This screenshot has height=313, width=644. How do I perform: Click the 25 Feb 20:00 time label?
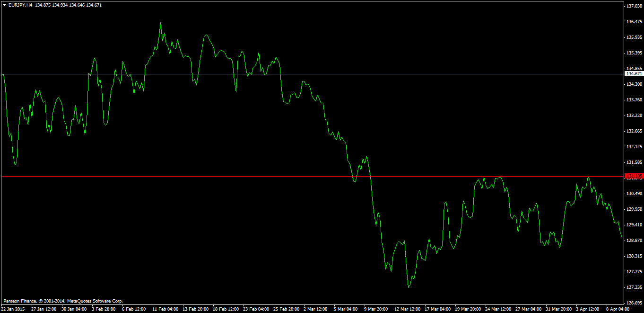286,309
